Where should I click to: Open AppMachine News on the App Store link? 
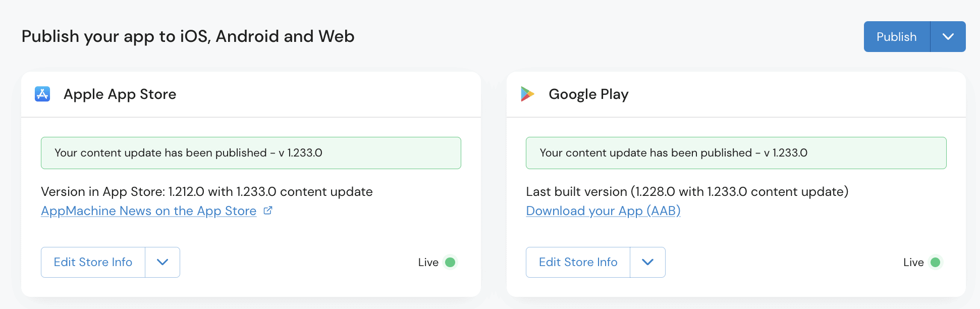(148, 211)
